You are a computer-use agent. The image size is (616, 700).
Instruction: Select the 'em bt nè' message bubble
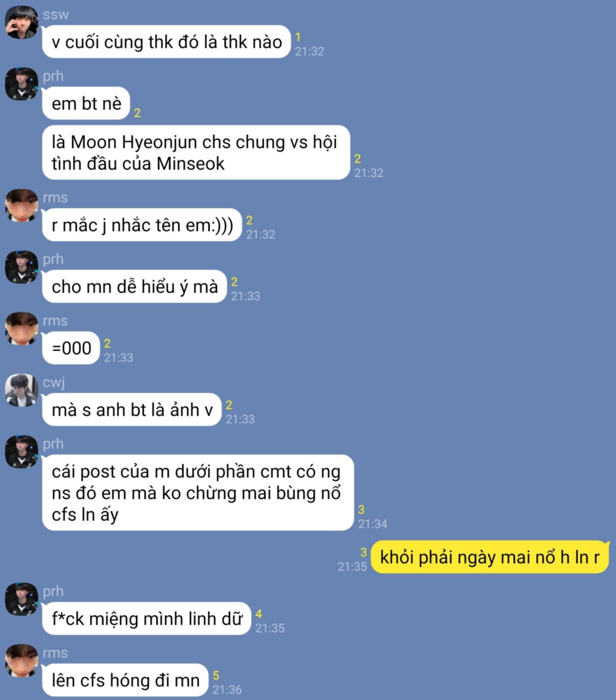[x=86, y=103]
